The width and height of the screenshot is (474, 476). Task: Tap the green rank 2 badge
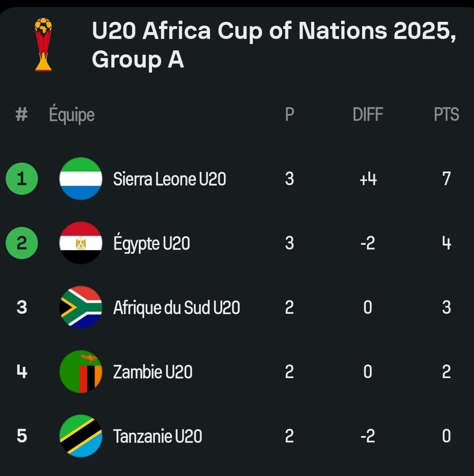(x=22, y=243)
